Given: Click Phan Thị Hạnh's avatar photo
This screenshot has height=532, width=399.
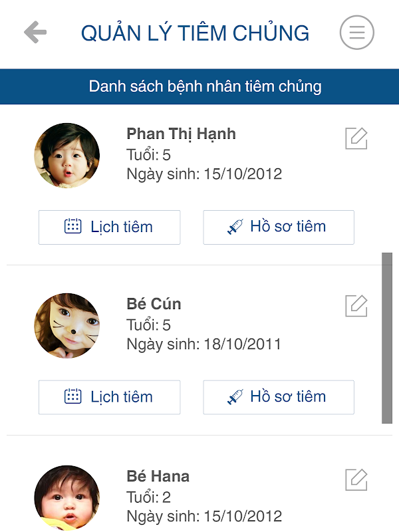Looking at the screenshot, I should [x=67, y=156].
